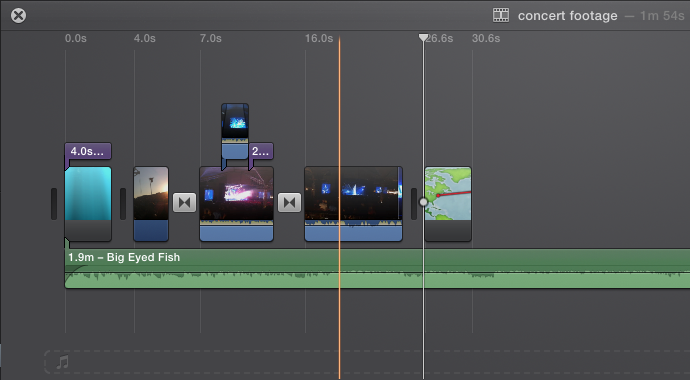Select the sunset silhouette clip
Screen dimensions: 690x380
point(151,204)
